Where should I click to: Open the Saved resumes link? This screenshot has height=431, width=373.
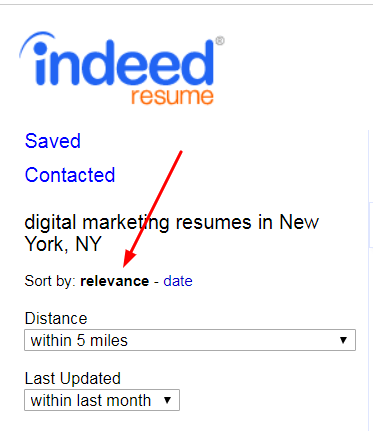click(53, 141)
